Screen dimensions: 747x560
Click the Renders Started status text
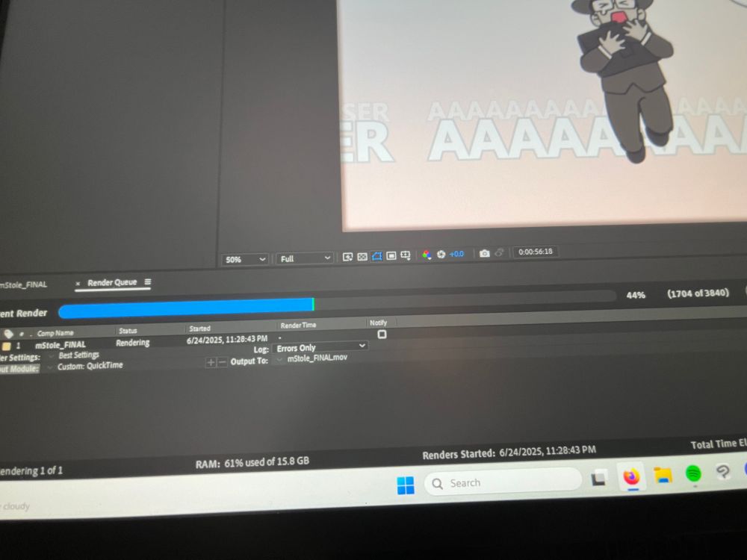(509, 452)
